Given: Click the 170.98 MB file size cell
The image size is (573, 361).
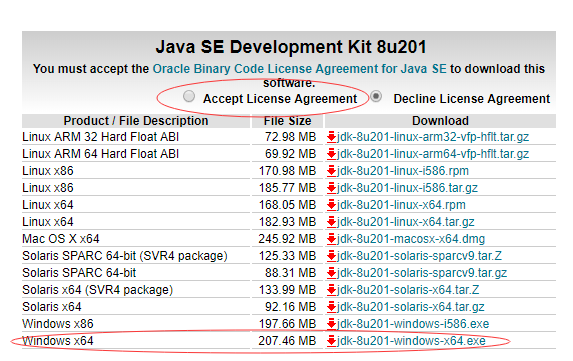Looking at the screenshot, I should (x=287, y=171).
